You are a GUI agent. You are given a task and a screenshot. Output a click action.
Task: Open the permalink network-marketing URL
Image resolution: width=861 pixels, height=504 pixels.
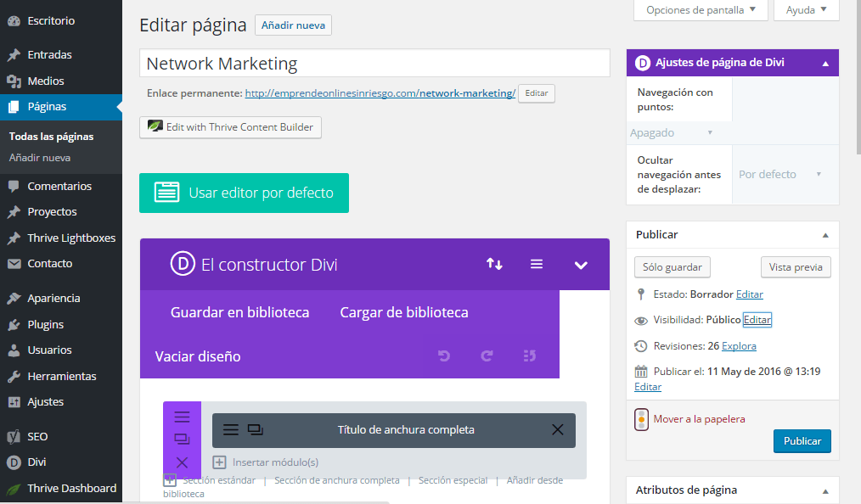pos(380,93)
